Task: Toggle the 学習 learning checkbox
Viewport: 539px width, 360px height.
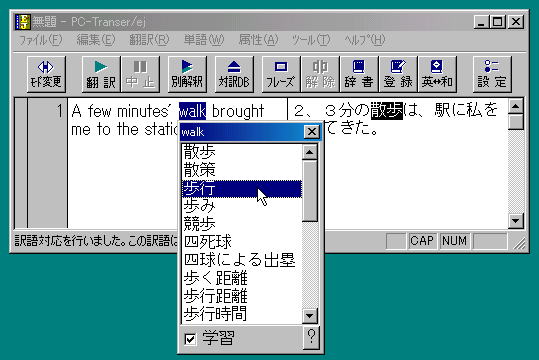Action: point(190,339)
